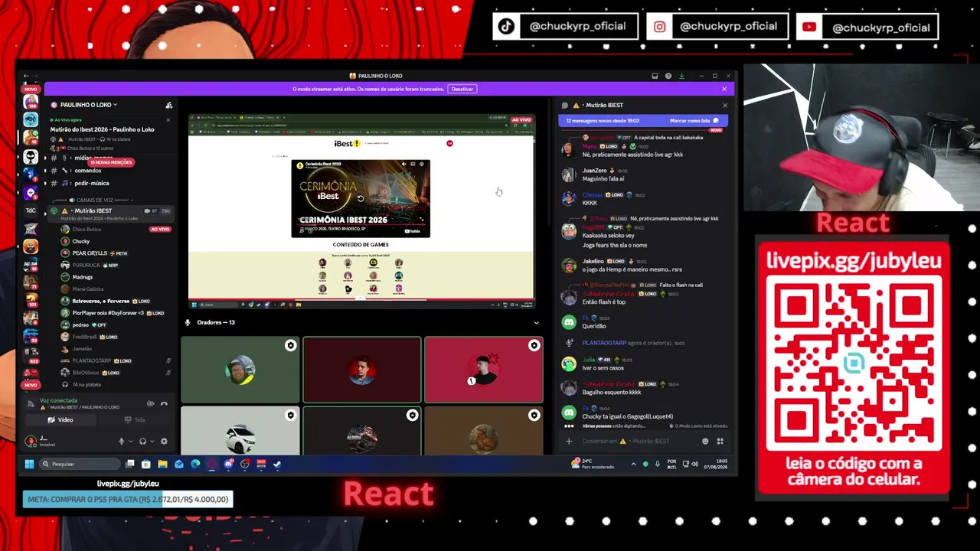
Task: Open Discord help question mark icon
Action: (668, 76)
